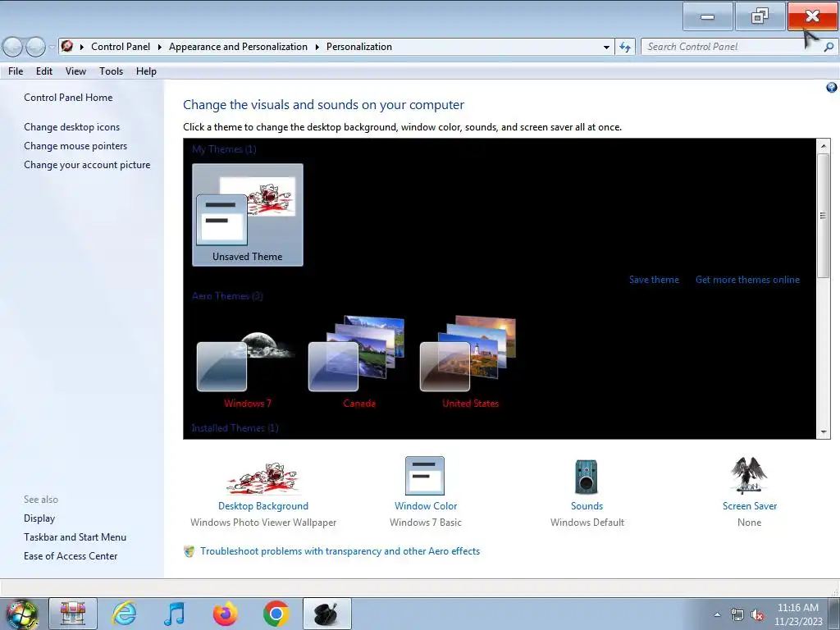Show hidden tray icons arrow
The image size is (840, 630).
(x=717, y=615)
